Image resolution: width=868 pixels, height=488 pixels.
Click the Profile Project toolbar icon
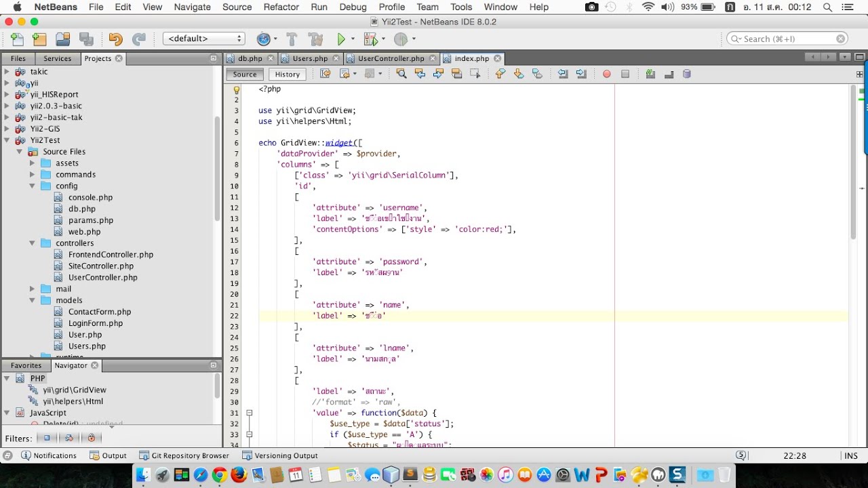[x=401, y=39]
